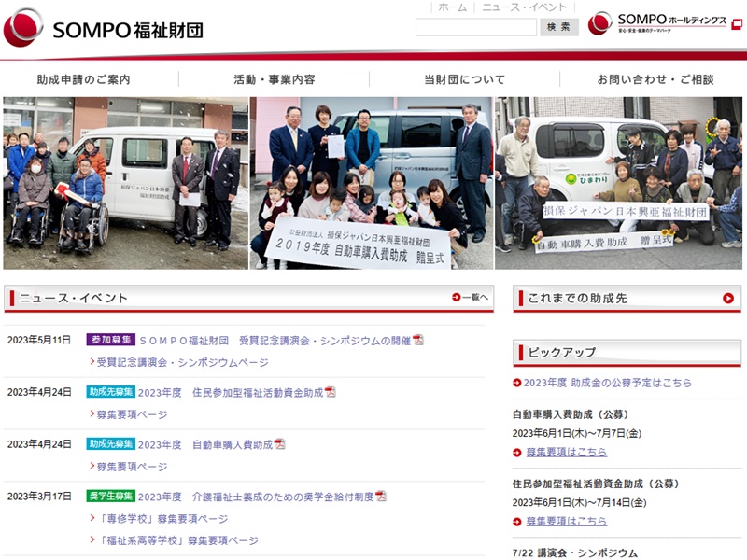Click red arrow icon beside 一覧へ
Image resolution: width=747 pixels, height=560 pixels.
pos(457,297)
